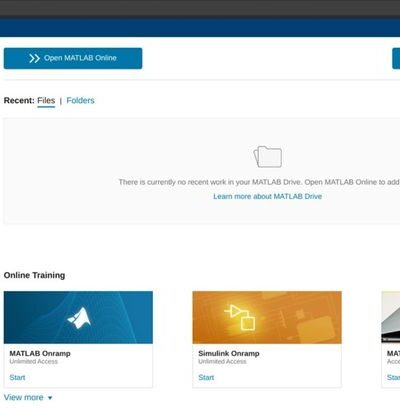Open Learn more about MATLAB Drive link
The width and height of the screenshot is (400, 409).
[267, 196]
